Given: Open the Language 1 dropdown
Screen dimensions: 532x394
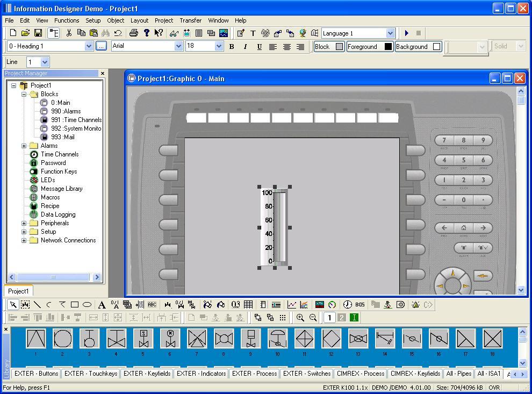Looking at the screenshot, I should [x=390, y=33].
